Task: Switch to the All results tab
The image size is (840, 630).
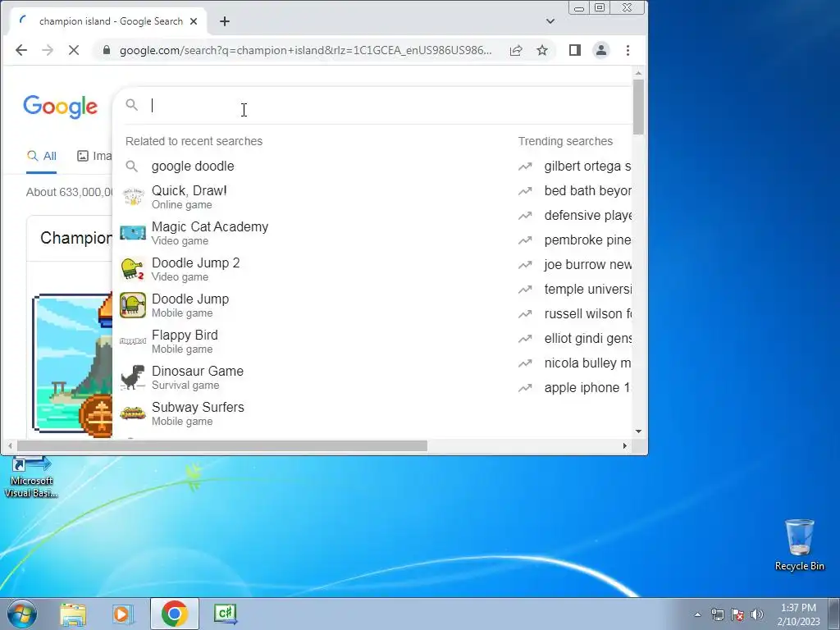Action: pos(42,156)
